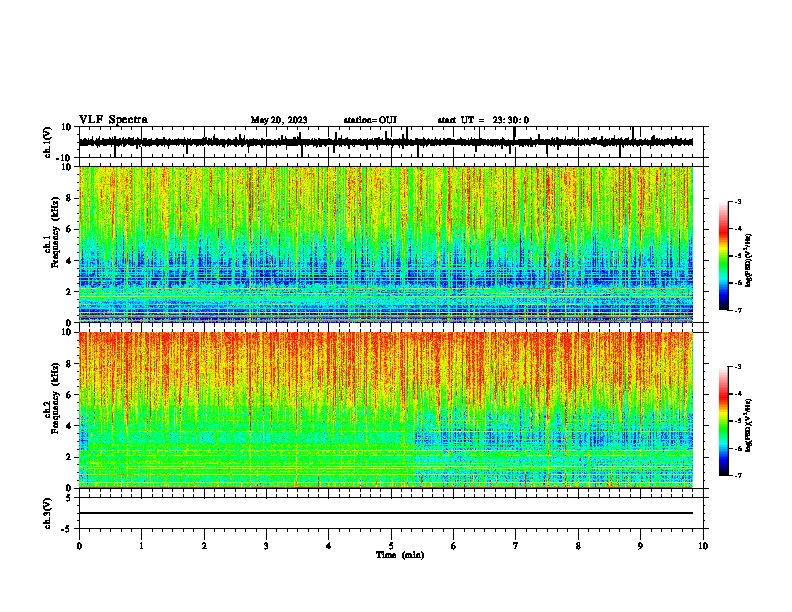Image resolution: width=792 pixels, height=612 pixels.
Task: Click the 'start UT = 23:30:0' label
Action: [483, 120]
